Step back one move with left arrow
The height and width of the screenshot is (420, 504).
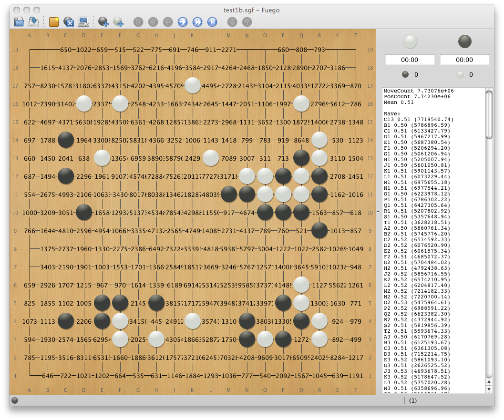pyautogui.click(x=167, y=21)
